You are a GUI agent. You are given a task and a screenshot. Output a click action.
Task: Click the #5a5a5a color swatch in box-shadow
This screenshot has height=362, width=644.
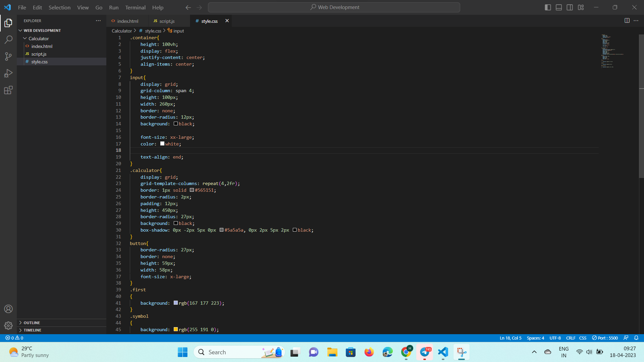pyautogui.click(x=222, y=230)
